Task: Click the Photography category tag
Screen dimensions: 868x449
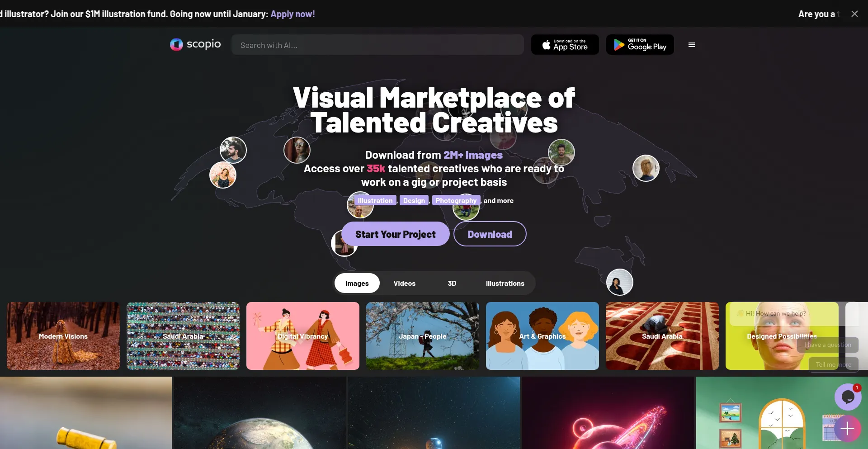Action: [456, 200]
